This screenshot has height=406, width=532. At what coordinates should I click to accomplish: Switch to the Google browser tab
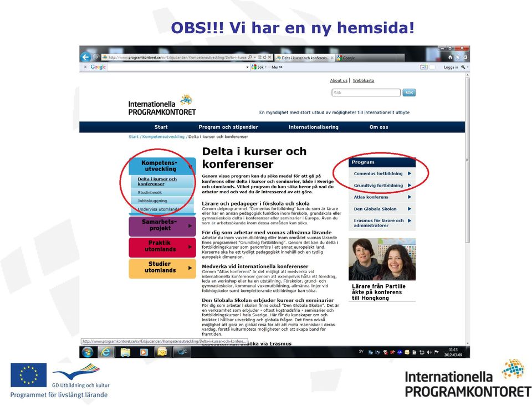(370, 58)
